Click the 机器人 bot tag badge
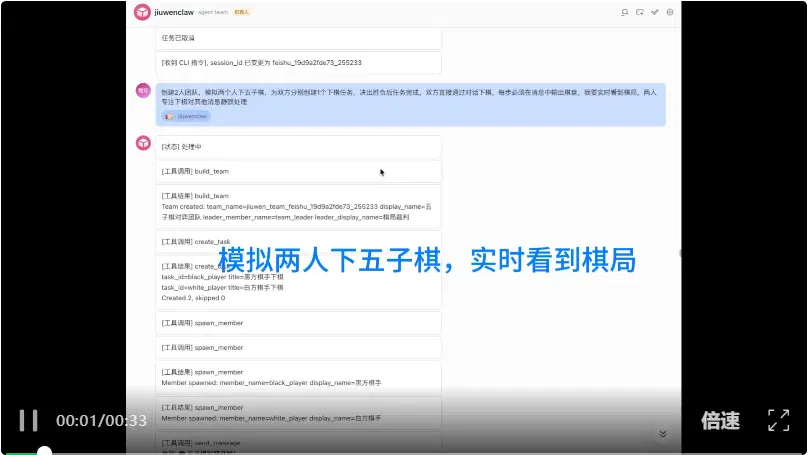Viewport: 810px width, 455px height. pos(241,12)
